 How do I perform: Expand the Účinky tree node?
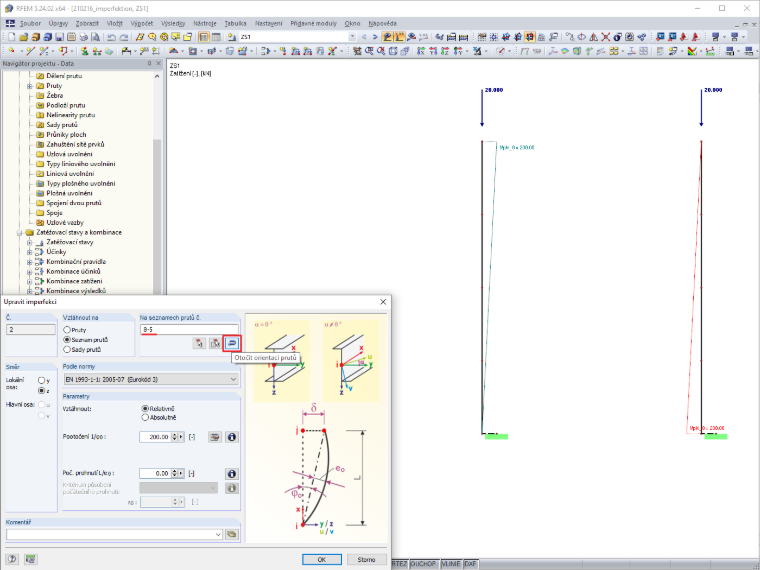(30, 252)
